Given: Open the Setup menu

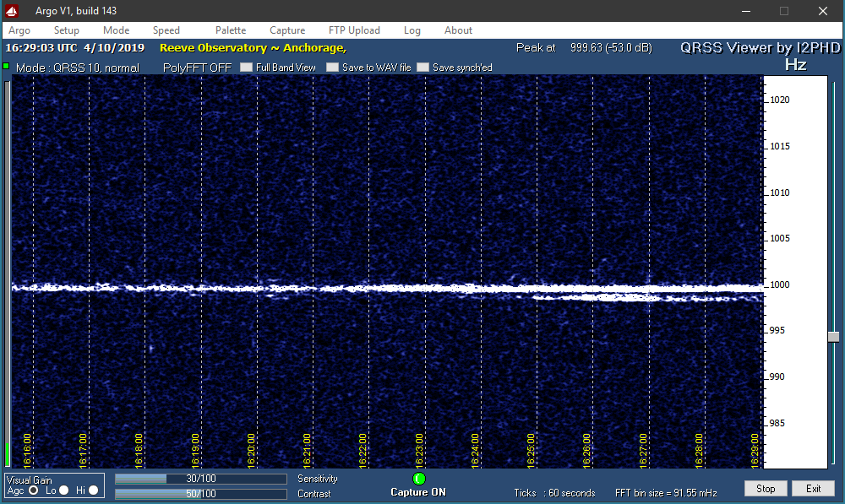Looking at the screenshot, I should point(66,30).
